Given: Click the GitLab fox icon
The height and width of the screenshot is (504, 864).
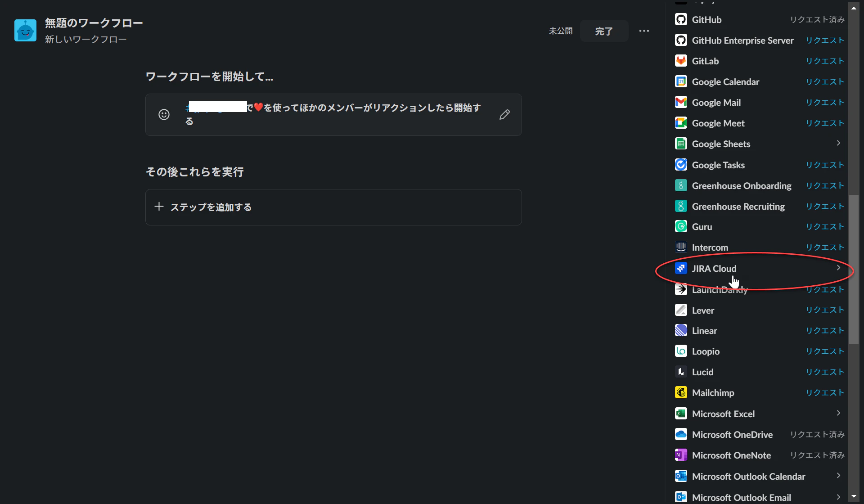Looking at the screenshot, I should click(x=681, y=61).
